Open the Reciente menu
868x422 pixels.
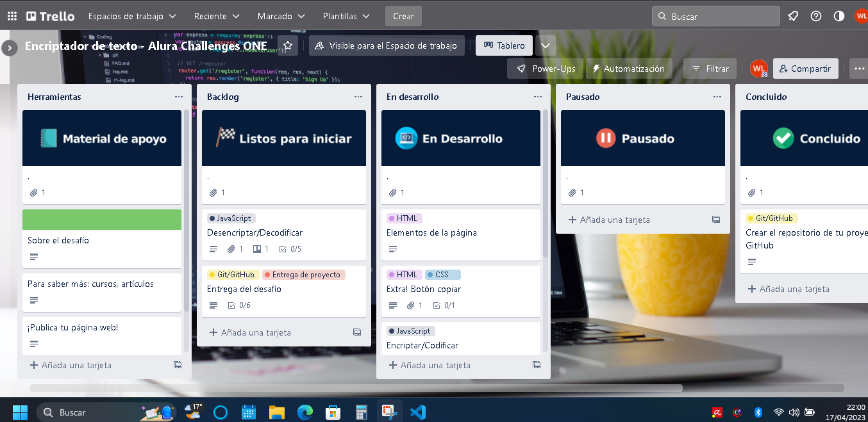pyautogui.click(x=217, y=16)
